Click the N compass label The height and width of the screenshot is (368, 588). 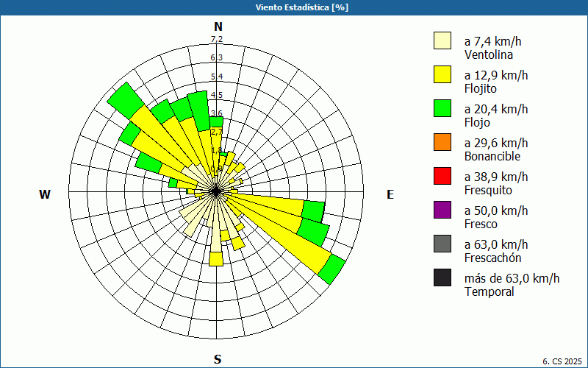[x=218, y=26]
